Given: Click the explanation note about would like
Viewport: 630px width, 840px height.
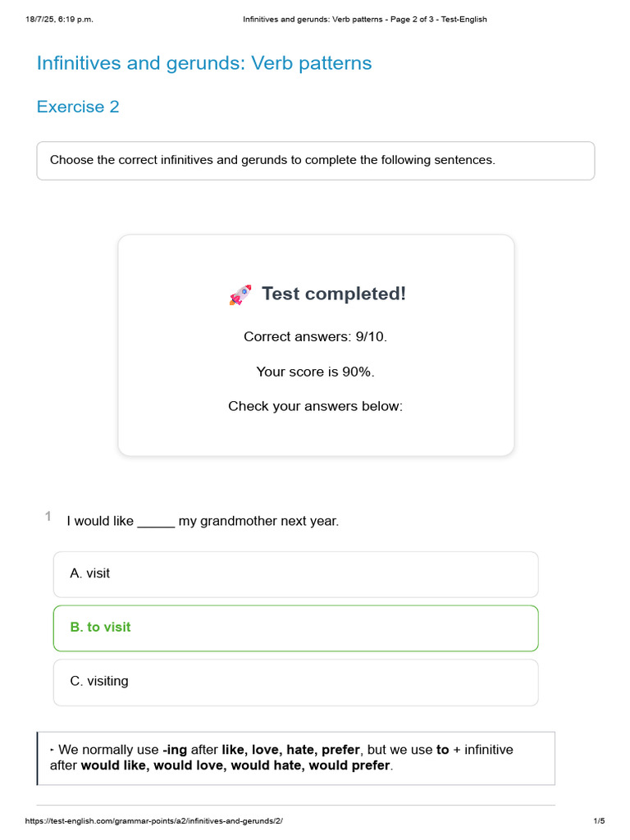Looking at the screenshot, I should pyautogui.click(x=296, y=758).
